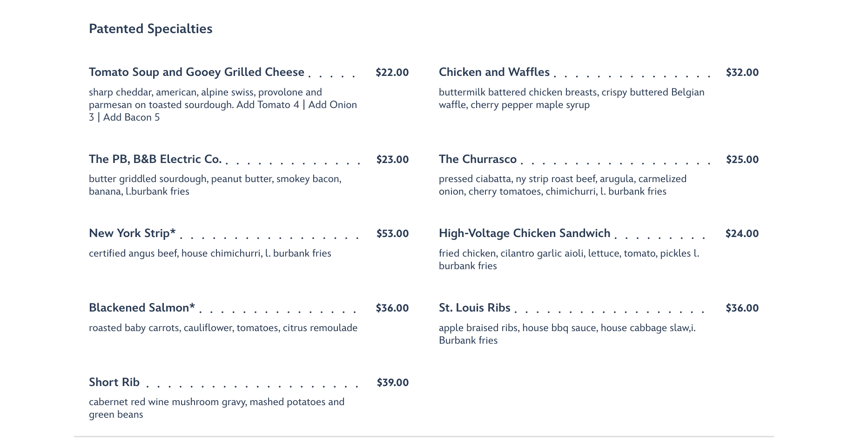This screenshot has width=868, height=441.
Task: Select the Blackened Salmon item
Action: pyautogui.click(x=142, y=308)
